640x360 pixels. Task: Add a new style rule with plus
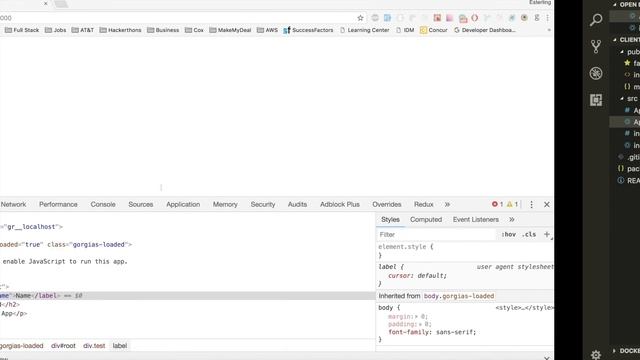pyautogui.click(x=547, y=234)
